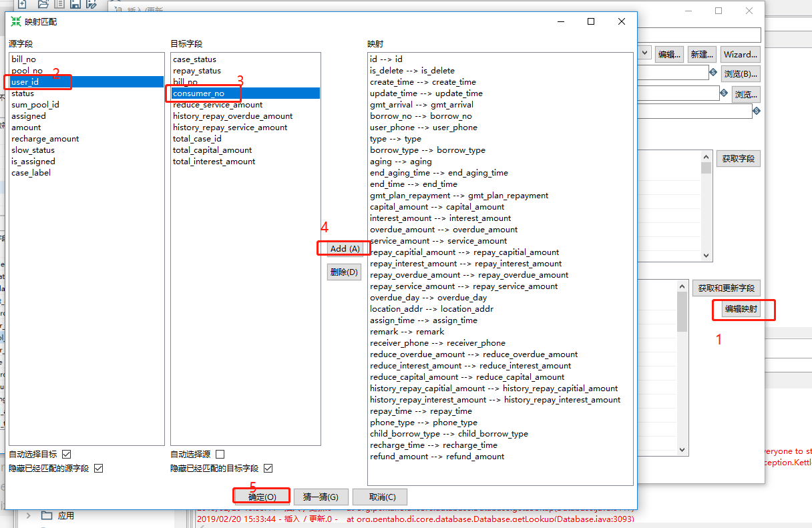This screenshot has width=812, height=528.
Task: Select sum_pool_id source field
Action: pyautogui.click(x=87, y=105)
